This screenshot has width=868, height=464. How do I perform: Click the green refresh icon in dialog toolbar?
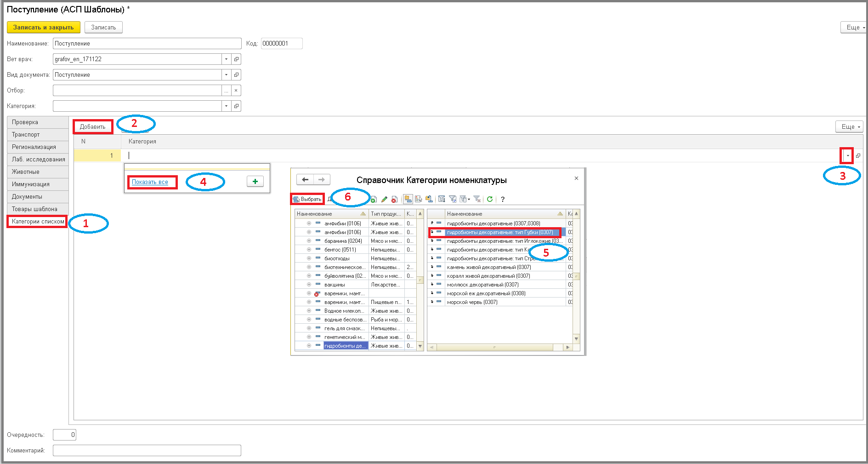point(490,199)
